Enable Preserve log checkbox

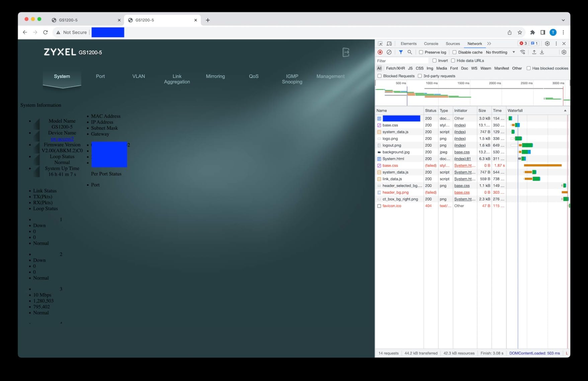pos(421,52)
